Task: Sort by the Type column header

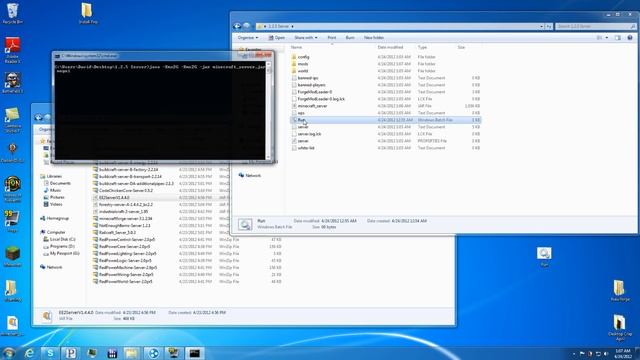Action: point(422,47)
